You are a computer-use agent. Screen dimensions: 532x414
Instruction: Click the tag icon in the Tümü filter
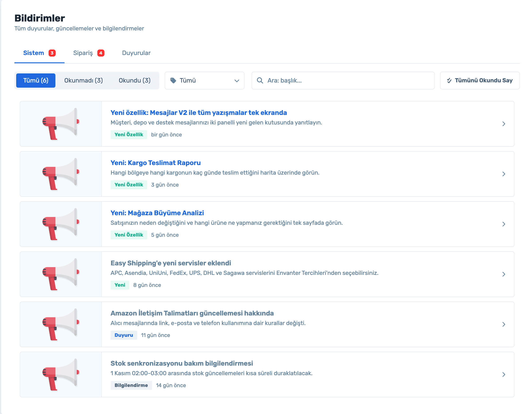(x=173, y=81)
